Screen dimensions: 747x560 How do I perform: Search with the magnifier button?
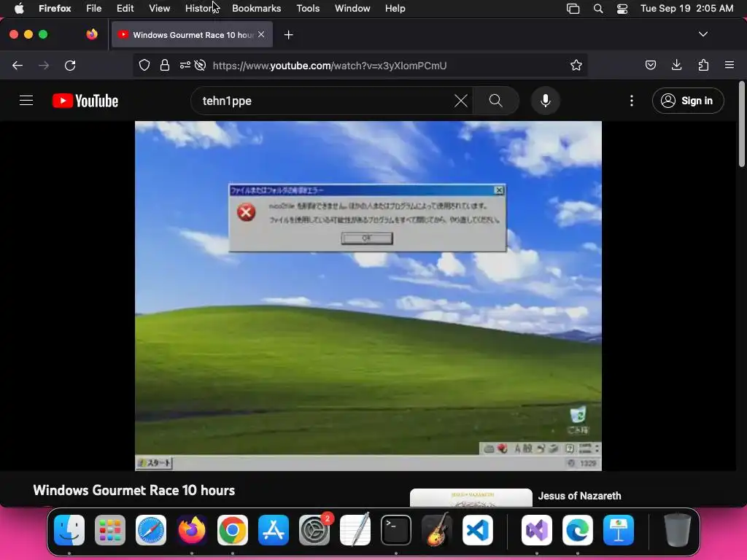click(x=496, y=101)
